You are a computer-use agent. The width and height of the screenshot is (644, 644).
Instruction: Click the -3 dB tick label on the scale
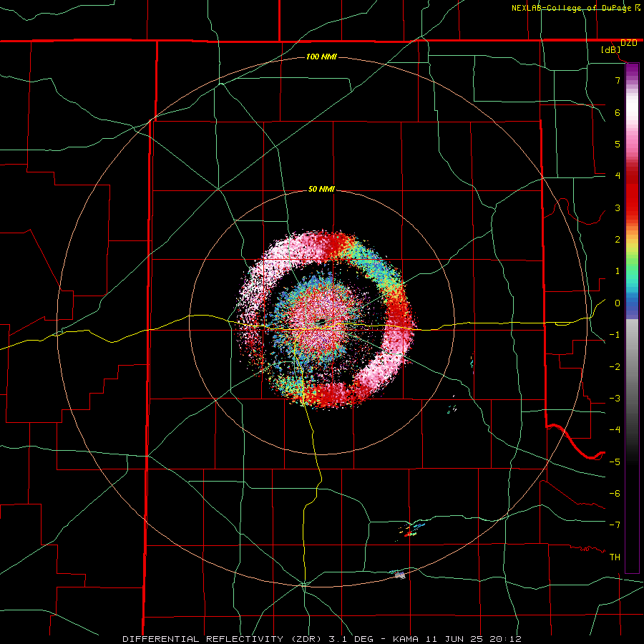tap(615, 399)
